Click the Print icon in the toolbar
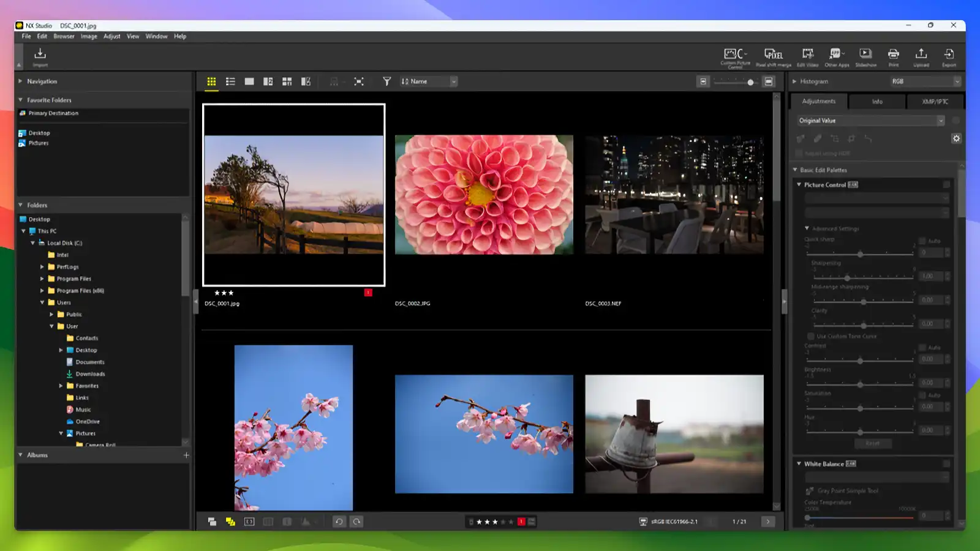 (x=894, y=54)
